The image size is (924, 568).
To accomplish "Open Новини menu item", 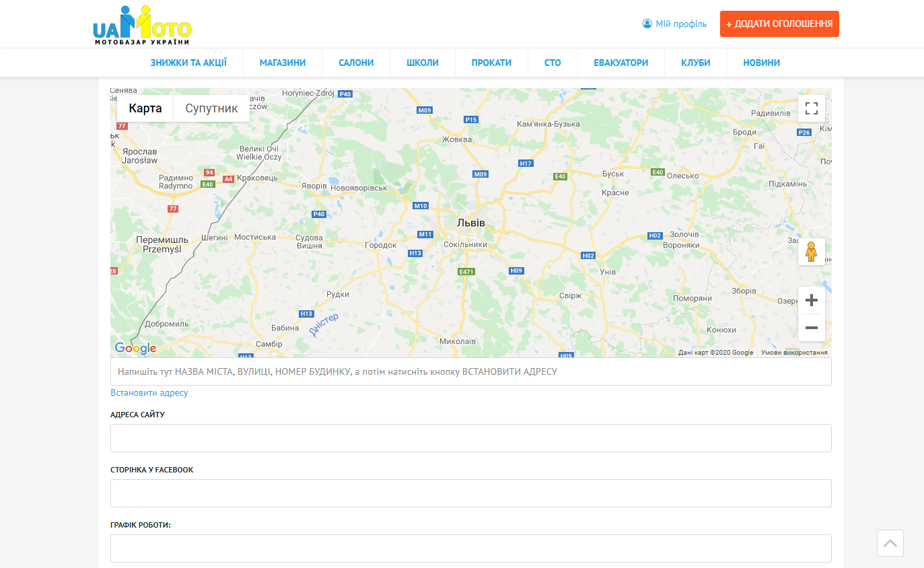I will (762, 63).
